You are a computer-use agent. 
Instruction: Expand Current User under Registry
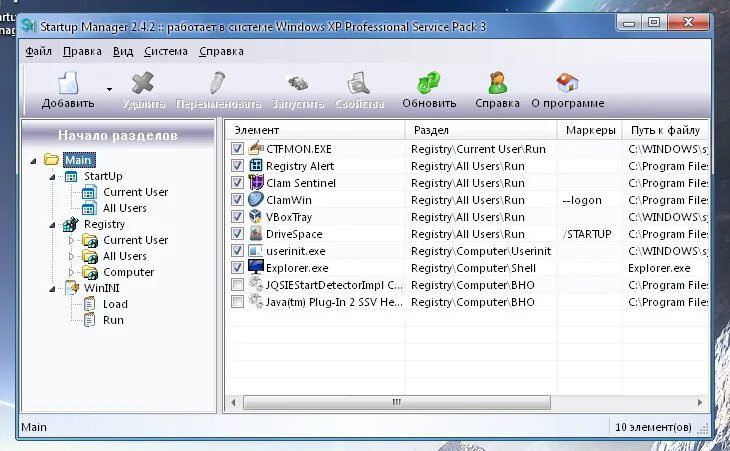tap(71, 240)
